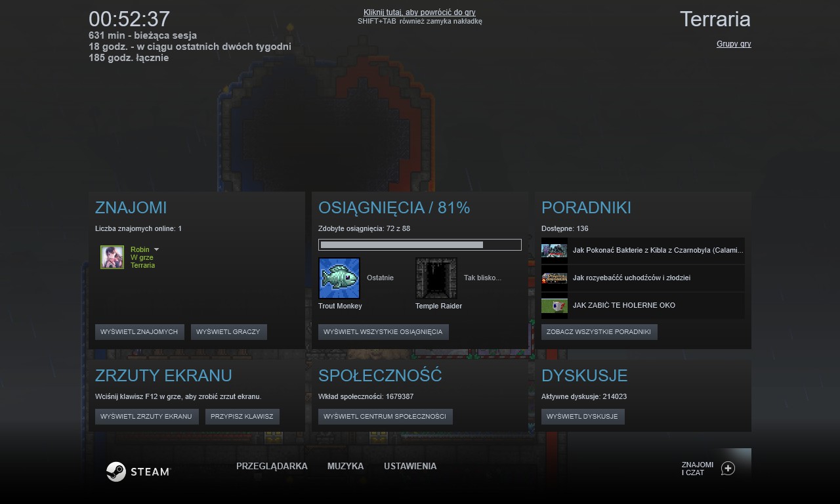840x504 pixels.
Task: Open the Trout Monkey achievement icon
Action: coord(339,278)
